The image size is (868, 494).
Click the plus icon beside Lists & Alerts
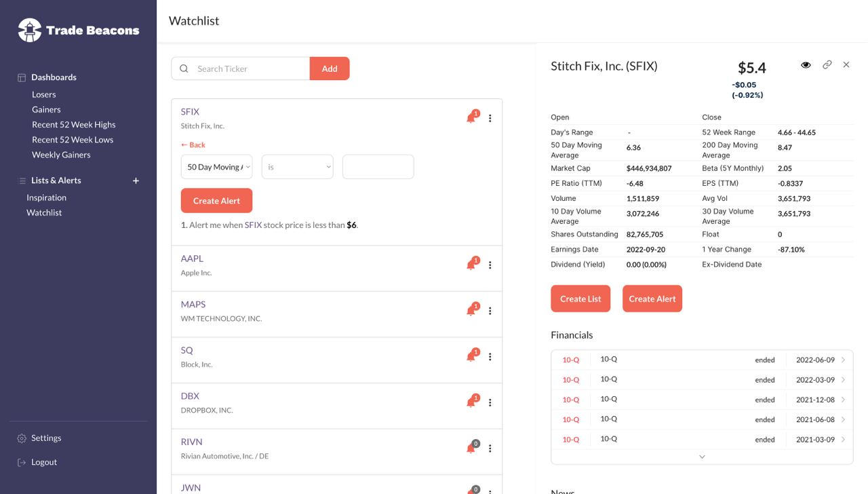[136, 180]
